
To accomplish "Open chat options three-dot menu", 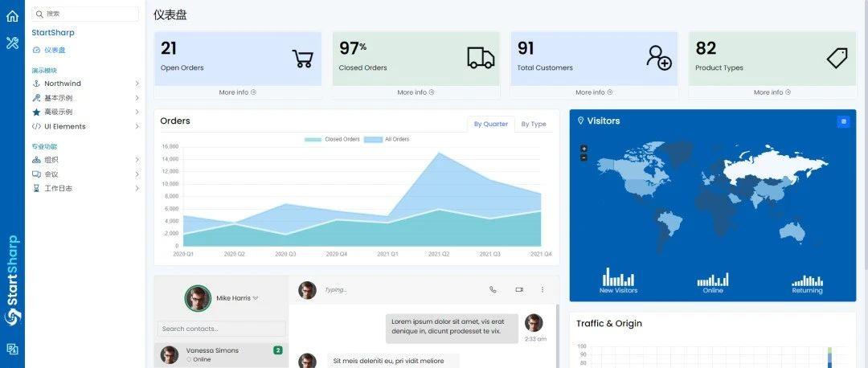I will pos(542,289).
